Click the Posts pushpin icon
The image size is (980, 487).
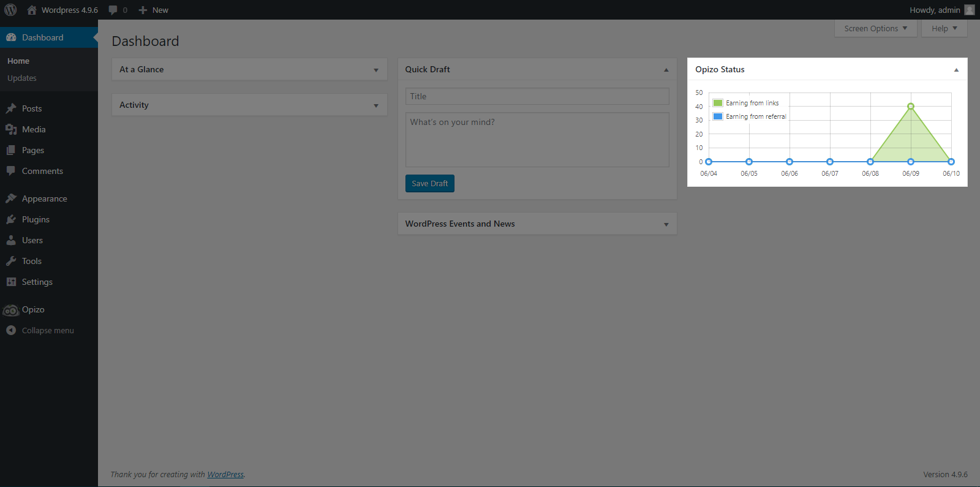pos(11,108)
